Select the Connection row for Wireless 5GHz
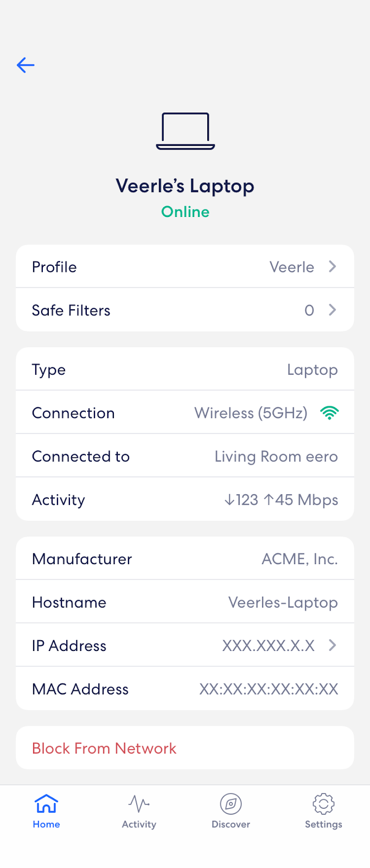The height and width of the screenshot is (868, 370). tap(185, 412)
